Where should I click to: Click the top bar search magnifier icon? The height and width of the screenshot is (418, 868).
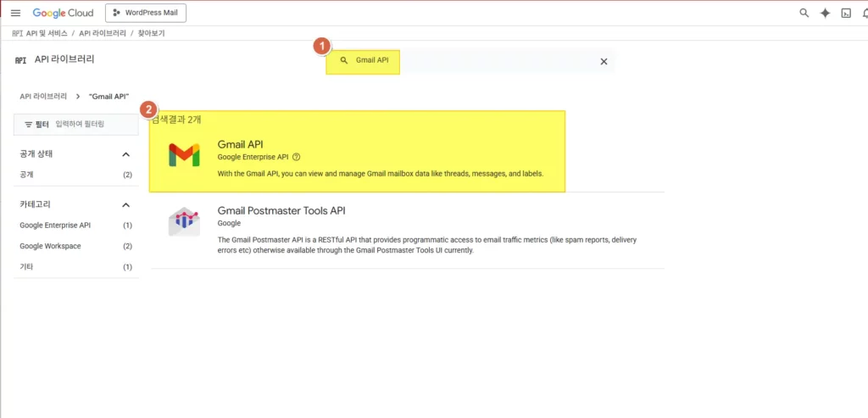(804, 14)
